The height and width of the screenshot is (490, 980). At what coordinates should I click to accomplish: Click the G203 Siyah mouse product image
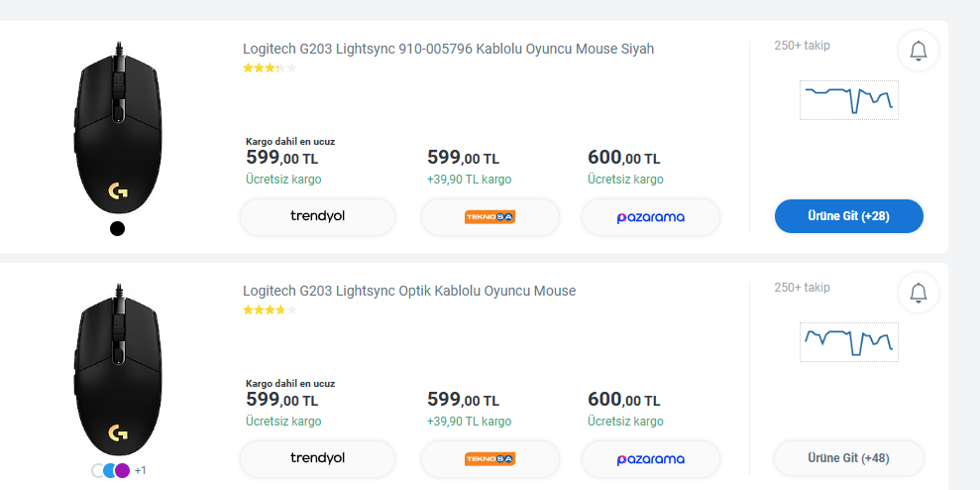117,129
